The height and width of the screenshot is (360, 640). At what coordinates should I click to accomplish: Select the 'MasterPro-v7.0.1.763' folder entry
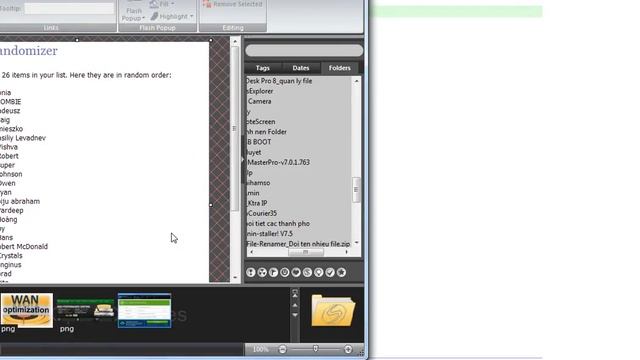pyautogui.click(x=278, y=162)
